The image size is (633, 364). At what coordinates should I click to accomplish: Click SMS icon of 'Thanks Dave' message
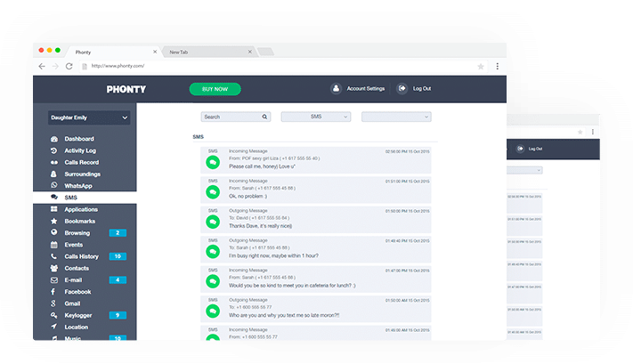(213, 222)
